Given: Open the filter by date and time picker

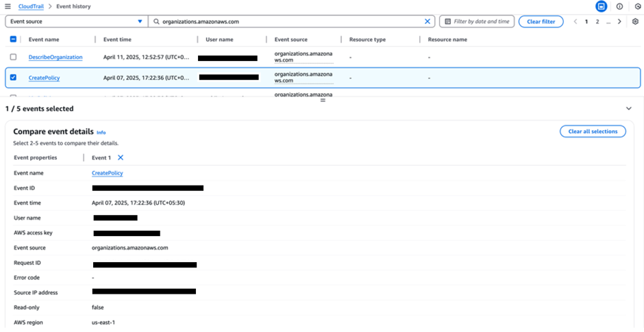Looking at the screenshot, I should 477,22.
